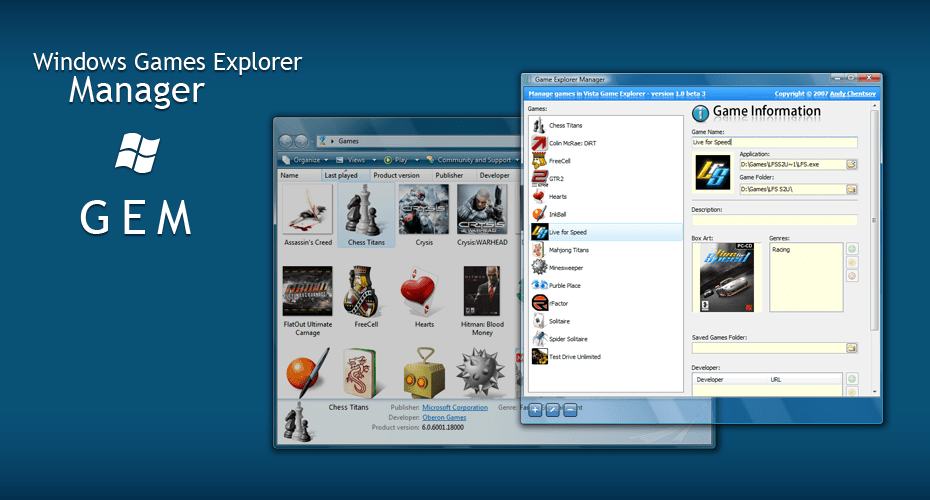Screen dimensions: 930x500
Task: Select Colin McRae: DiRT in games list
Action: pyautogui.click(x=572, y=143)
